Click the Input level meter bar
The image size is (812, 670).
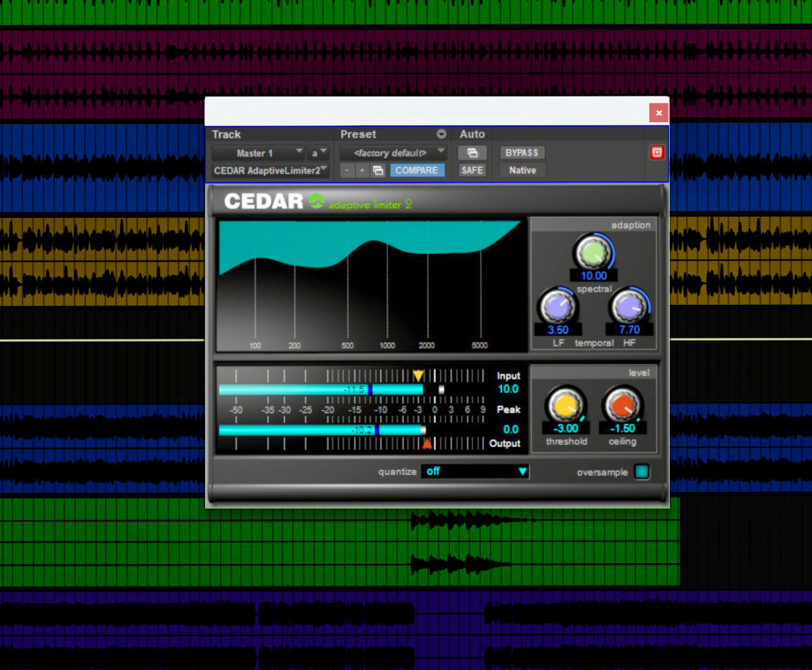tap(321, 390)
